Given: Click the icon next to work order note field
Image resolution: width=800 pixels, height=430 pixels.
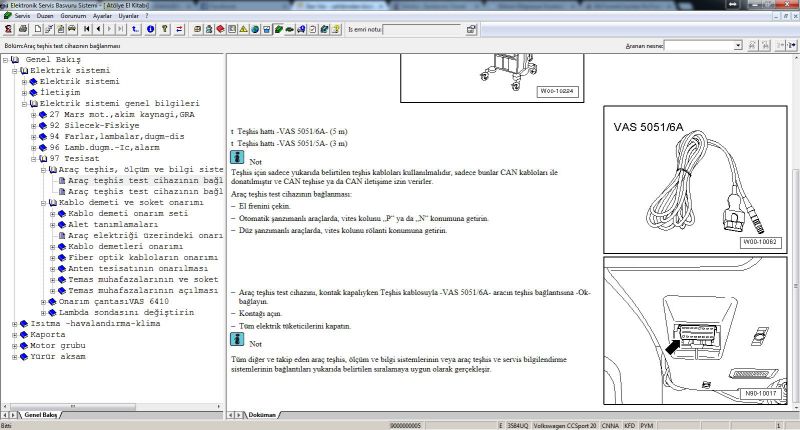Looking at the screenshot, I should click(471, 30).
